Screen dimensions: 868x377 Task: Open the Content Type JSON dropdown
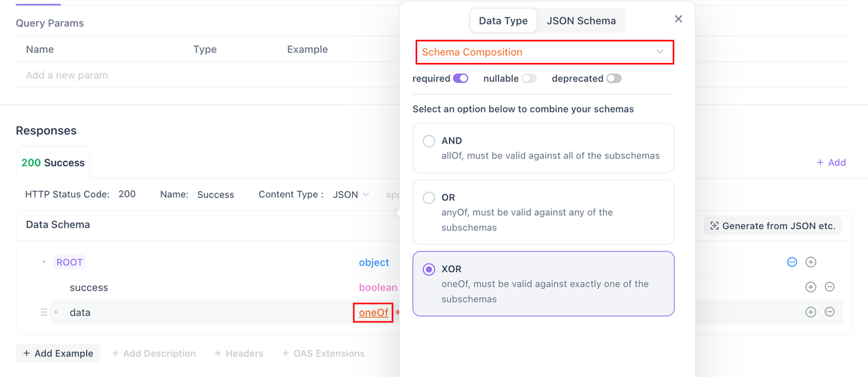tap(351, 195)
